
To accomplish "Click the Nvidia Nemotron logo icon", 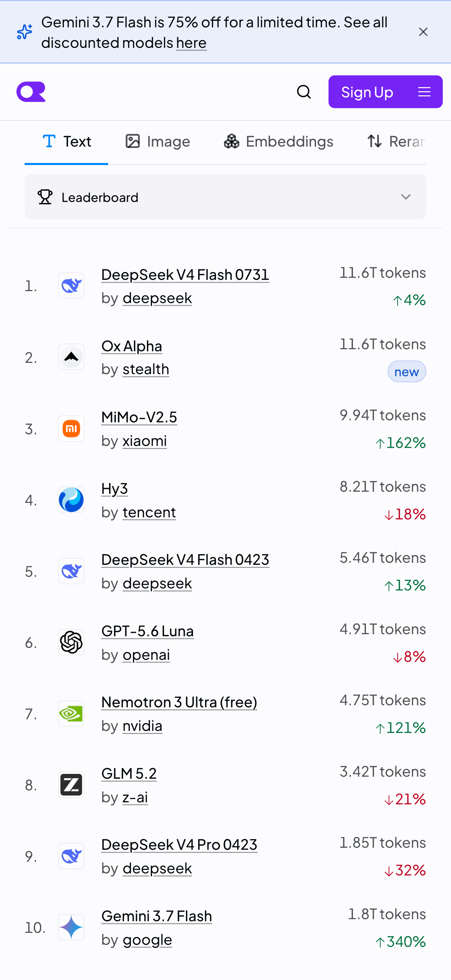I will [71, 713].
